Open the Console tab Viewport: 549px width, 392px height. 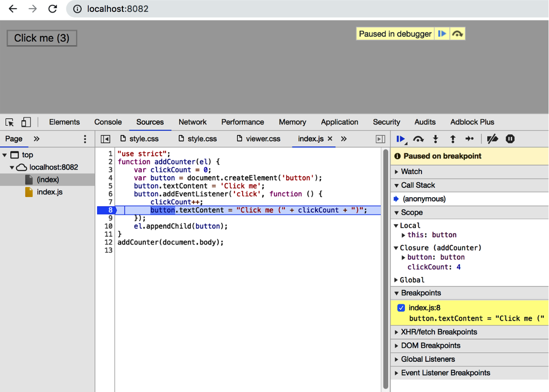click(x=108, y=122)
